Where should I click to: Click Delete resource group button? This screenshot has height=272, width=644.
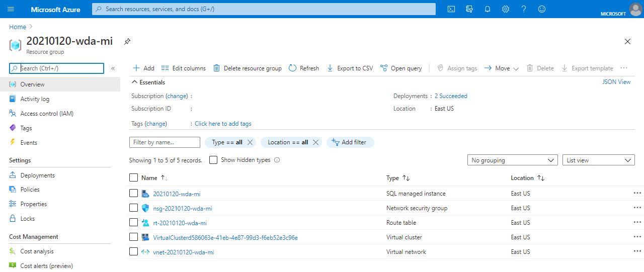[247, 68]
